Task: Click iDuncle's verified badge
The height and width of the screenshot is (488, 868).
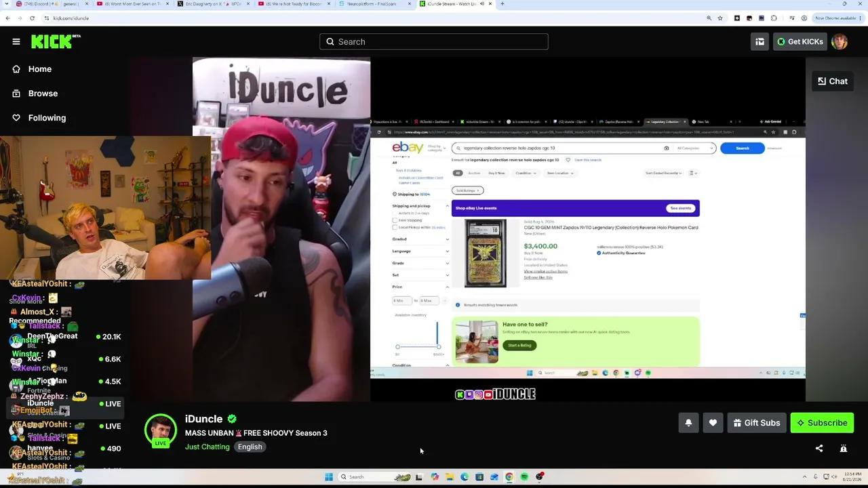Action: [x=232, y=419]
